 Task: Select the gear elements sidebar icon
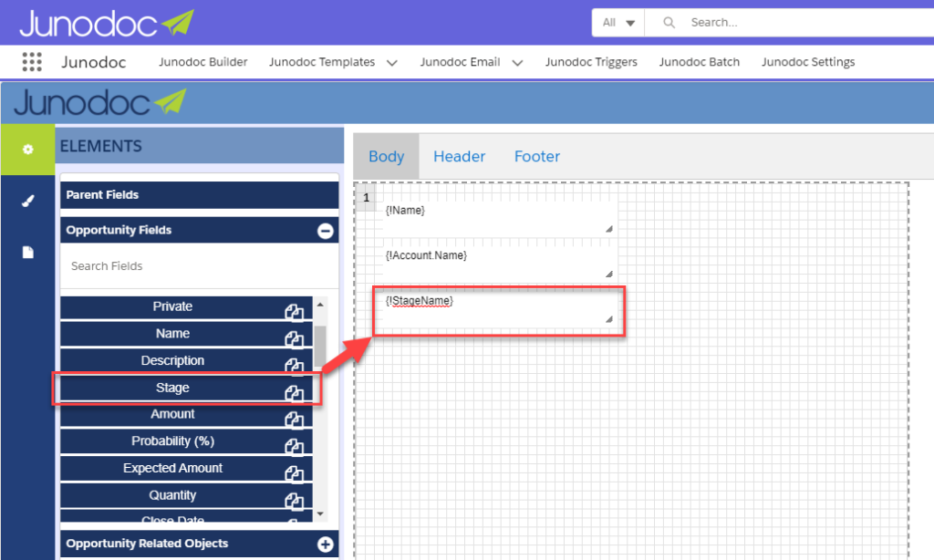tap(27, 149)
